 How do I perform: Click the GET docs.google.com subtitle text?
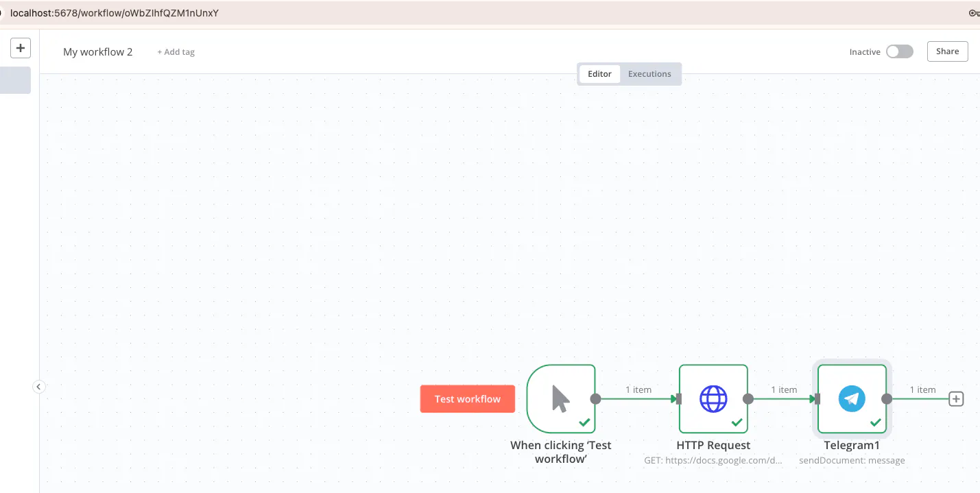(x=713, y=461)
